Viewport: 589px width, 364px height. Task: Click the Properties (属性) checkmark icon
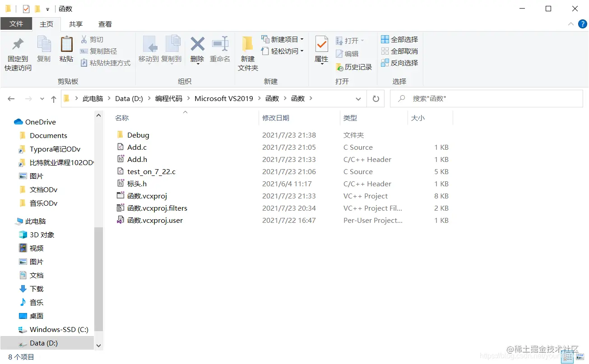[x=321, y=45]
